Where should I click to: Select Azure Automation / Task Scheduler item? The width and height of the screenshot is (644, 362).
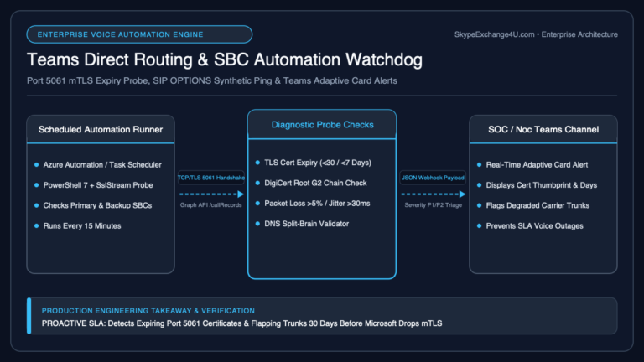tap(102, 164)
